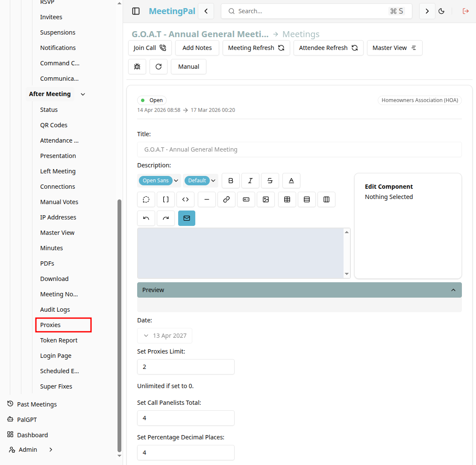The width and height of the screenshot is (476, 465).
Task: Click the Call Panelists Total field
Action: tap(186, 418)
